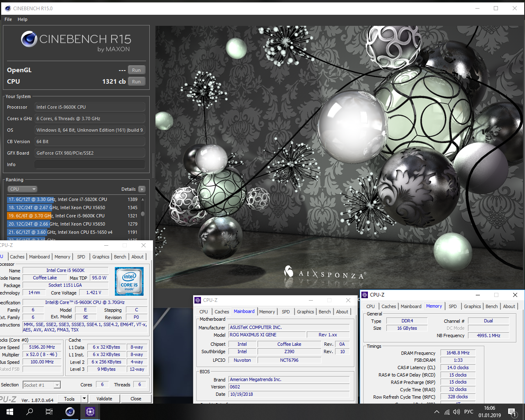
Task: Click the Intel Core i5 inside logo
Action: 129,281
